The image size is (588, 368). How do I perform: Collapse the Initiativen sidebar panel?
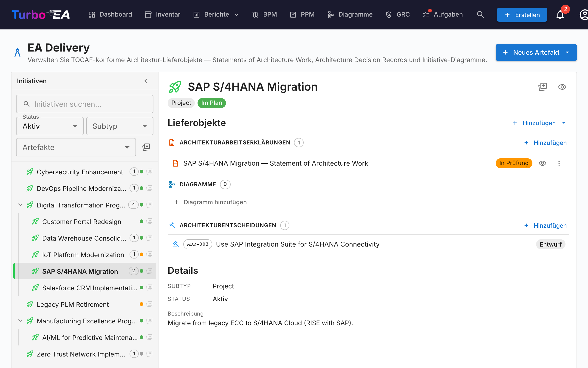pyautogui.click(x=146, y=81)
